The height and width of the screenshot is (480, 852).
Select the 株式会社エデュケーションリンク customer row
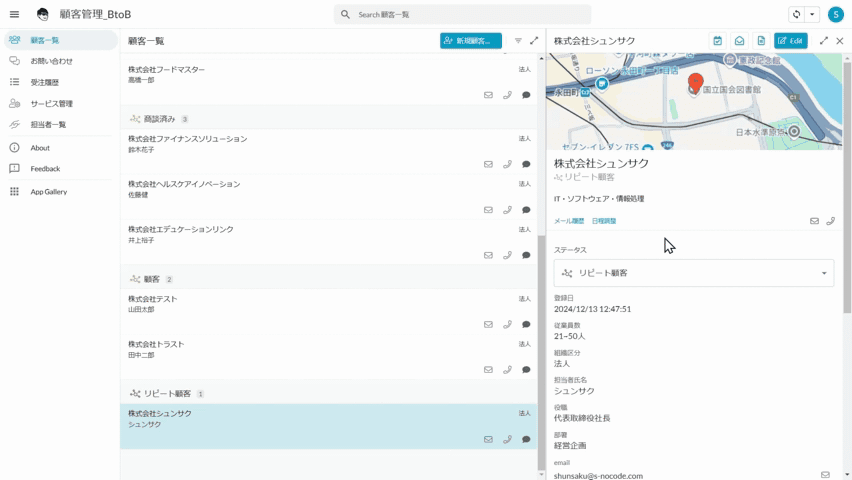tap(328, 242)
